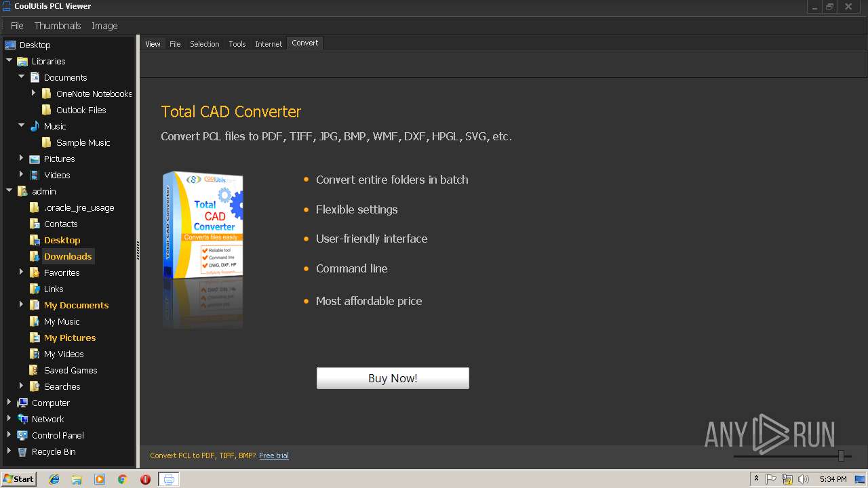Show hidden system tray icons
This screenshot has width=868, height=488.
pos(756,479)
